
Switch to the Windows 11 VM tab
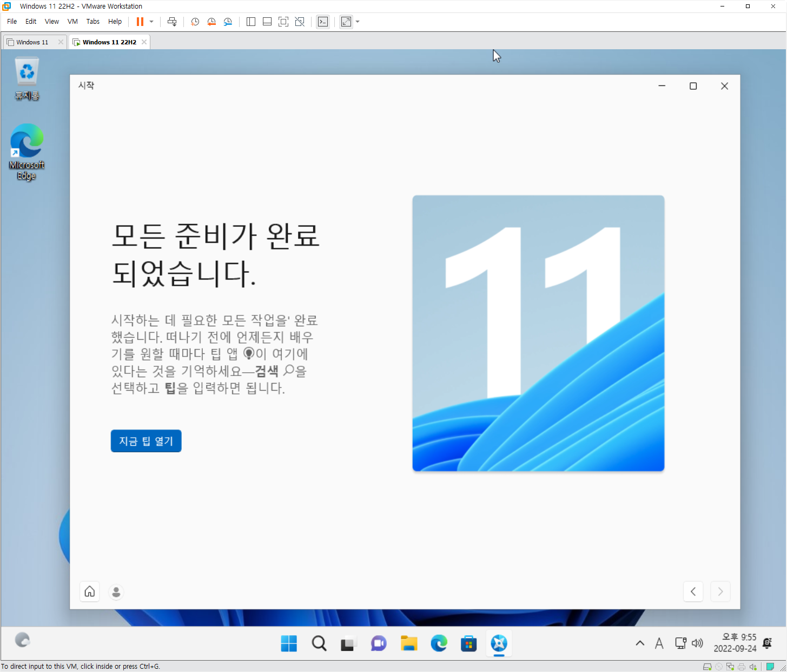click(x=32, y=42)
